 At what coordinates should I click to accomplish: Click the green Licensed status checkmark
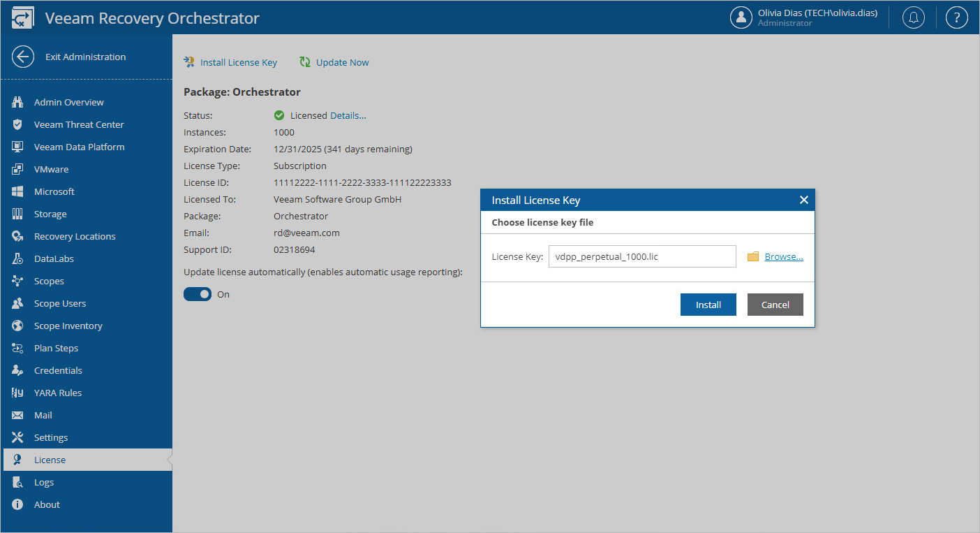click(x=279, y=115)
